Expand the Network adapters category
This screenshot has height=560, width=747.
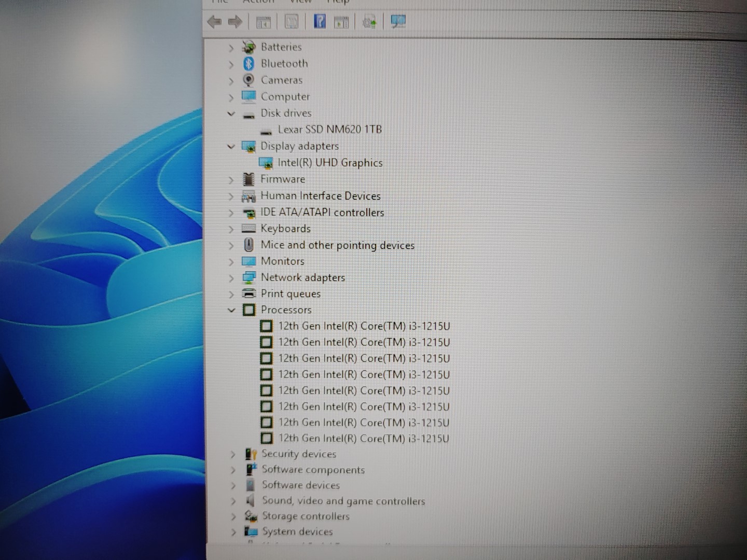231,278
